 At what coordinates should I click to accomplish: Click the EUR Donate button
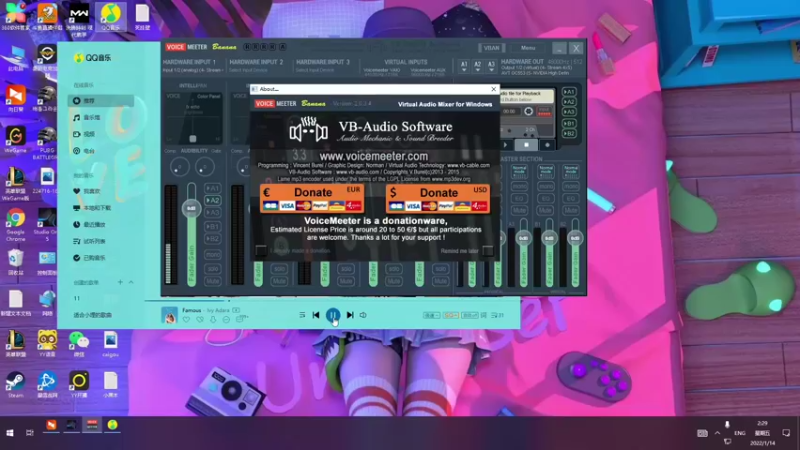pyautogui.click(x=312, y=198)
